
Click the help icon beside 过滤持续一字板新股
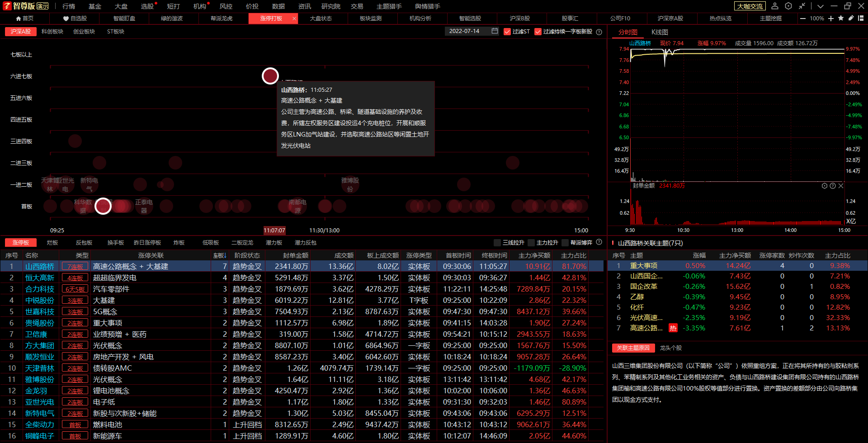(599, 32)
